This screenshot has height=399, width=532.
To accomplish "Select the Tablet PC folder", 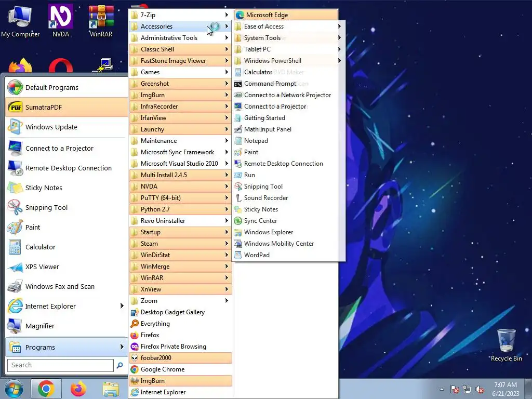I will point(288,49).
